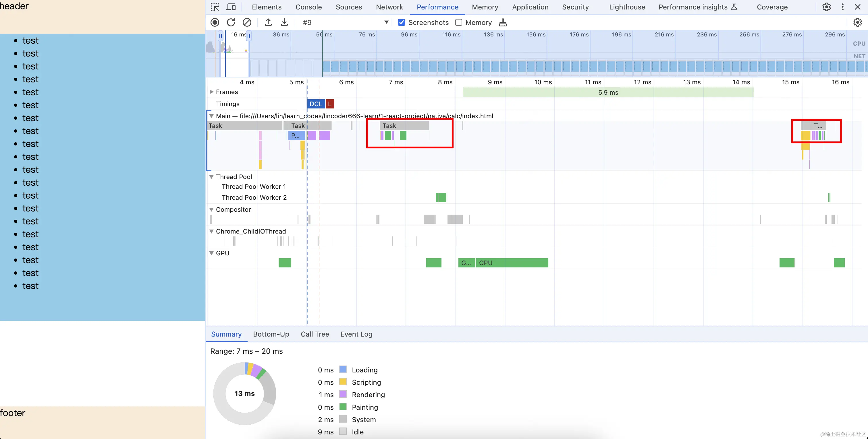Image resolution: width=868 pixels, height=439 pixels.
Task: Click the load profile upload icon
Action: (268, 22)
